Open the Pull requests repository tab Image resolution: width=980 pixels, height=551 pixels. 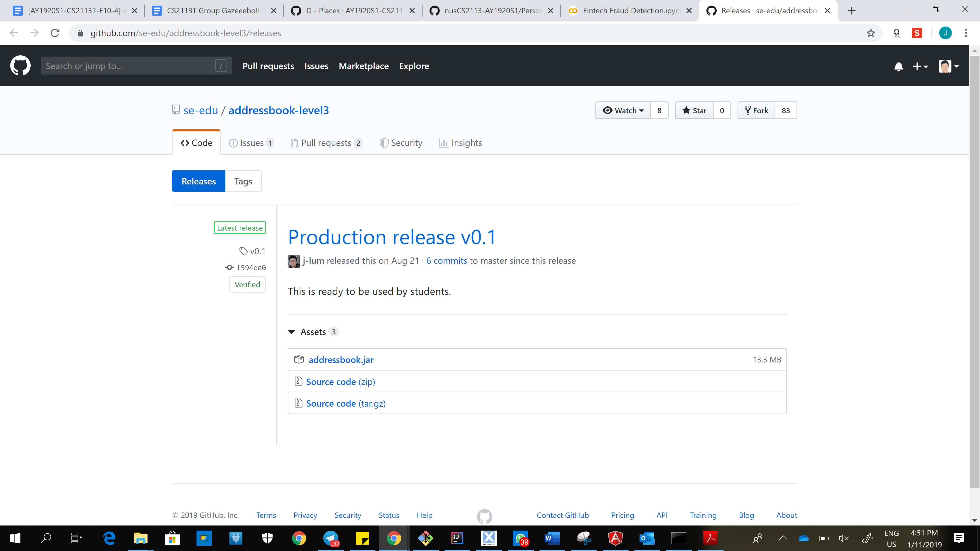(326, 143)
